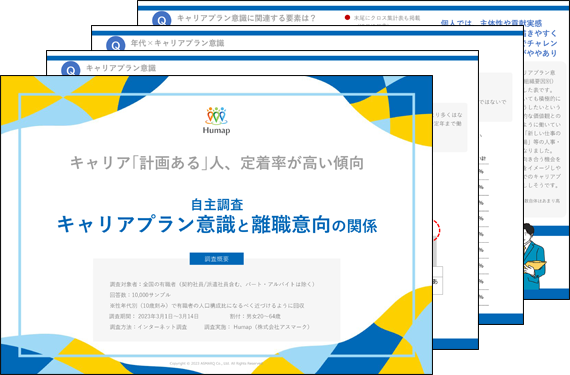Click the Q icon beside キャリアプラン意識

(x=71, y=69)
